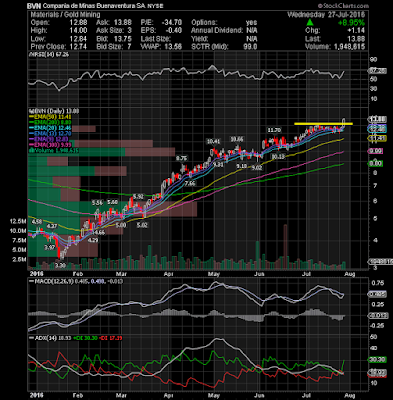
Task: Click the P/E value -34.70
Action: click(171, 22)
